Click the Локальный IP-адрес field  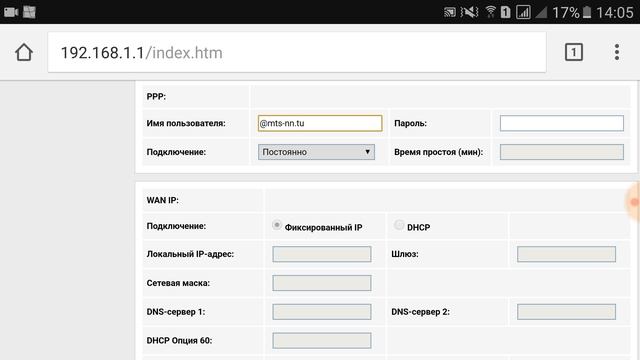pyautogui.click(x=322, y=254)
